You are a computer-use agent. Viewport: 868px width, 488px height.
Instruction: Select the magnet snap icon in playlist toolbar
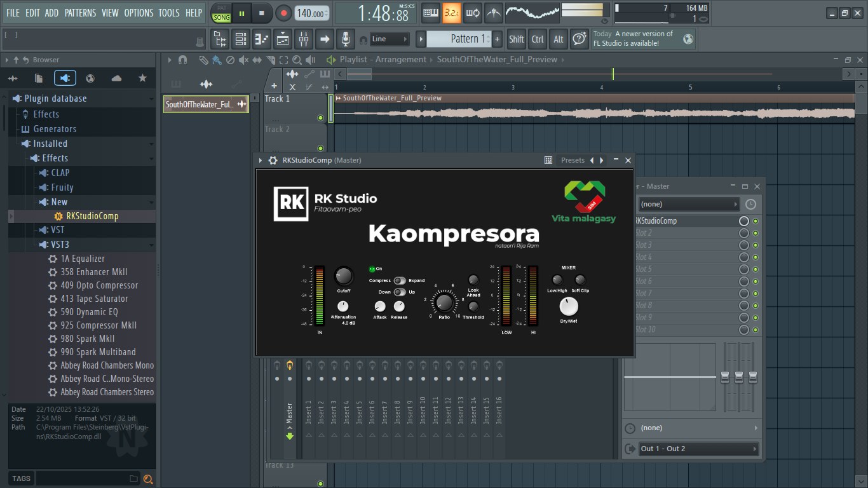coord(183,60)
